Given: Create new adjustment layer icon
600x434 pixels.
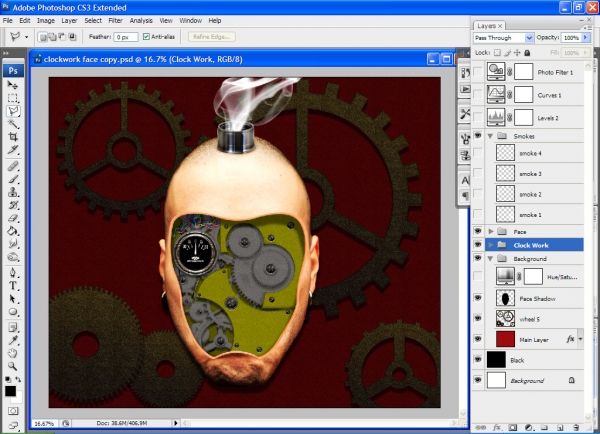Looking at the screenshot, I should pos(528,427).
